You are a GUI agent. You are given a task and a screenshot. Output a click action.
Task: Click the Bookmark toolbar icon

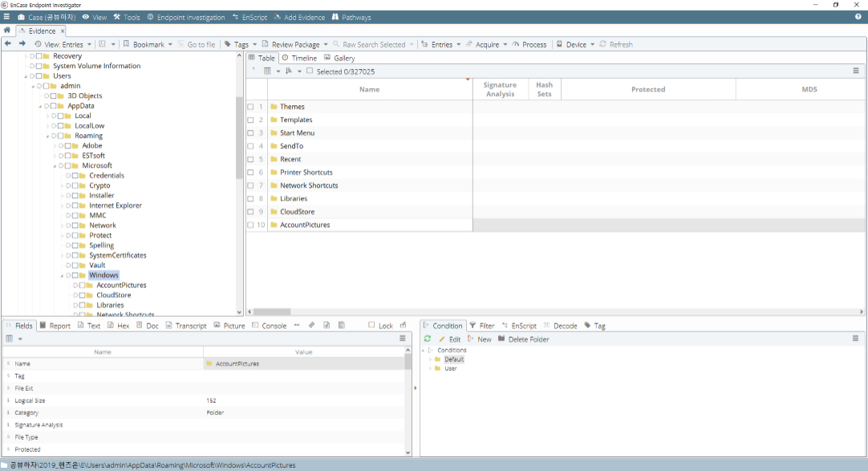(x=126, y=44)
